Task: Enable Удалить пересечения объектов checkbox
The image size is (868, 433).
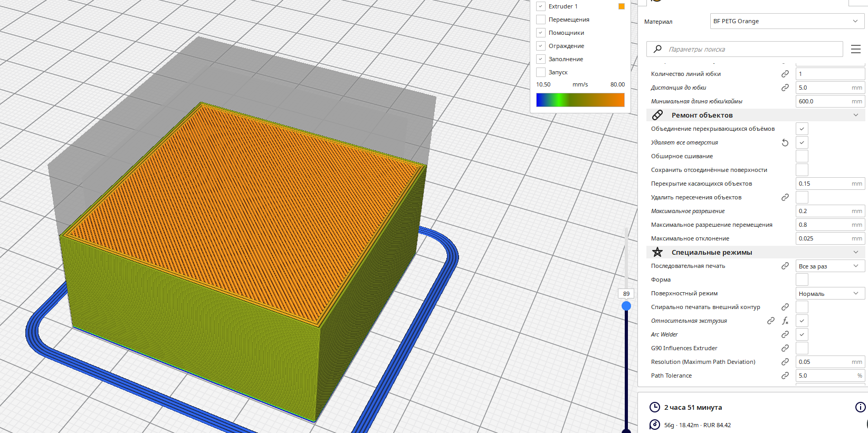Action: coord(802,197)
